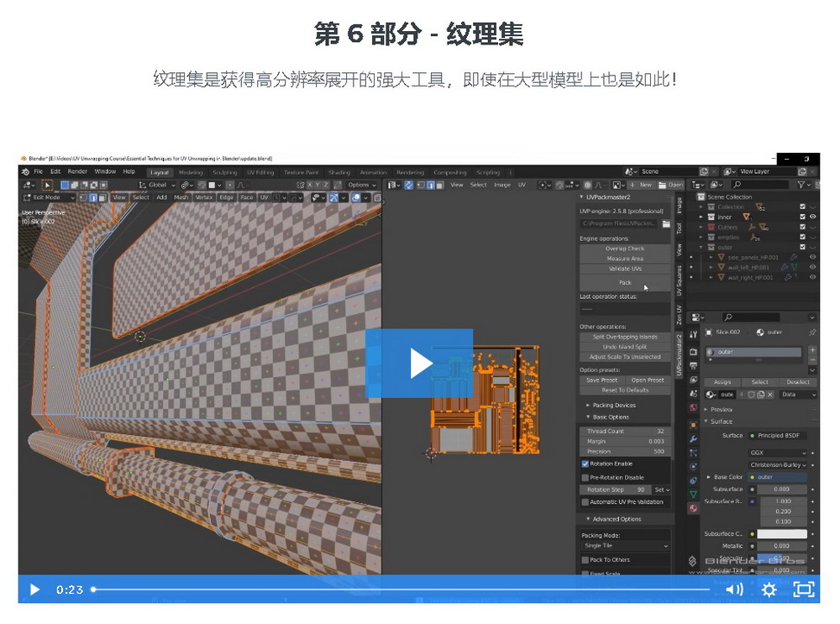
Task: Select the tweak select tool arrow icon
Action: (x=47, y=185)
